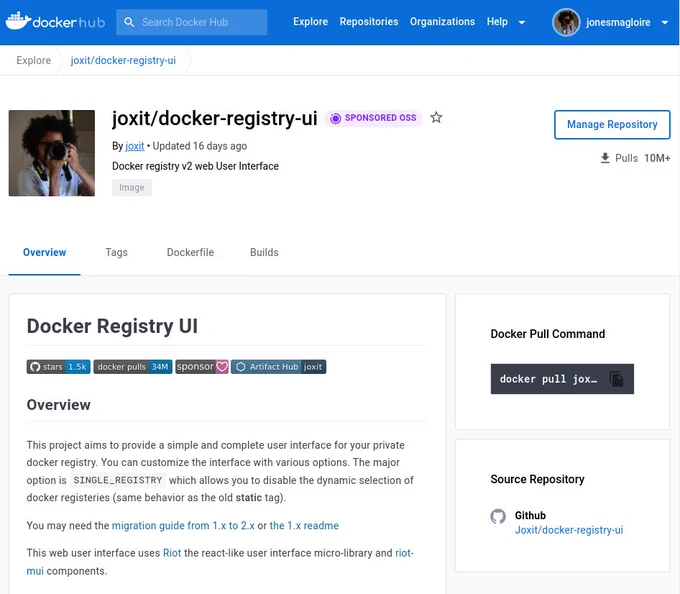Screen dimensions: 680x594
Task: Click the Image tag chip
Action: pos(132,188)
